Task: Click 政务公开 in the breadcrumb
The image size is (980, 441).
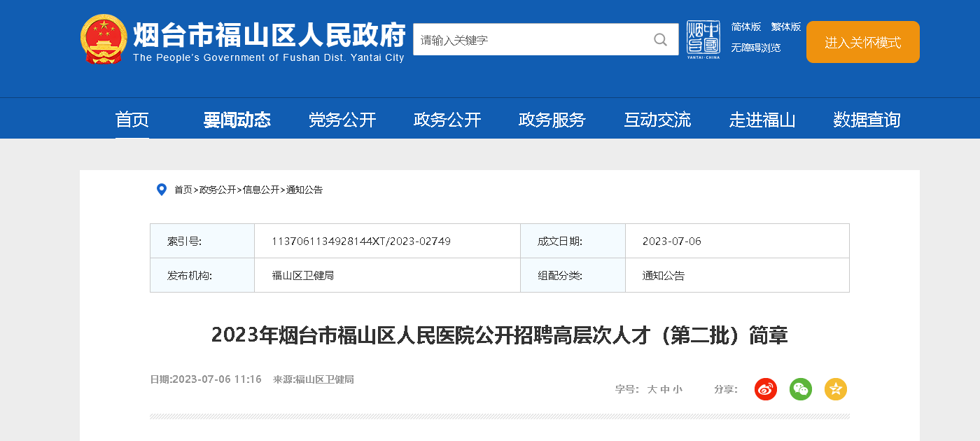Action: (218, 190)
